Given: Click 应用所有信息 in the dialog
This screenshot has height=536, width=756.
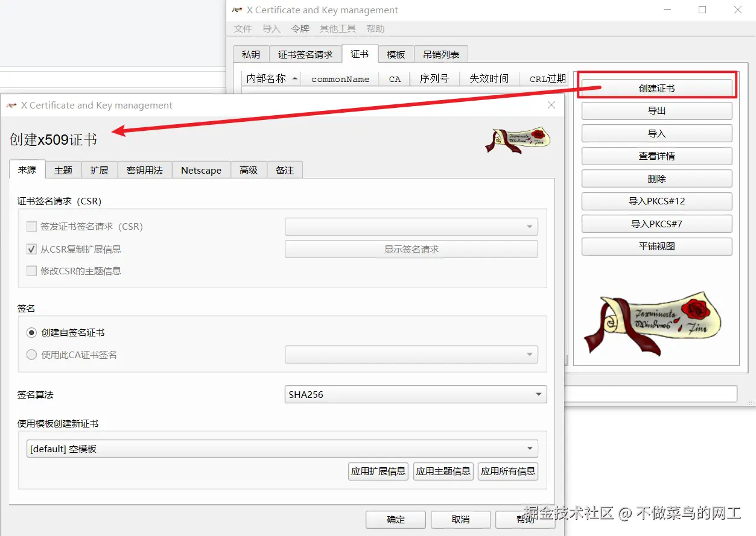Looking at the screenshot, I should [508, 471].
